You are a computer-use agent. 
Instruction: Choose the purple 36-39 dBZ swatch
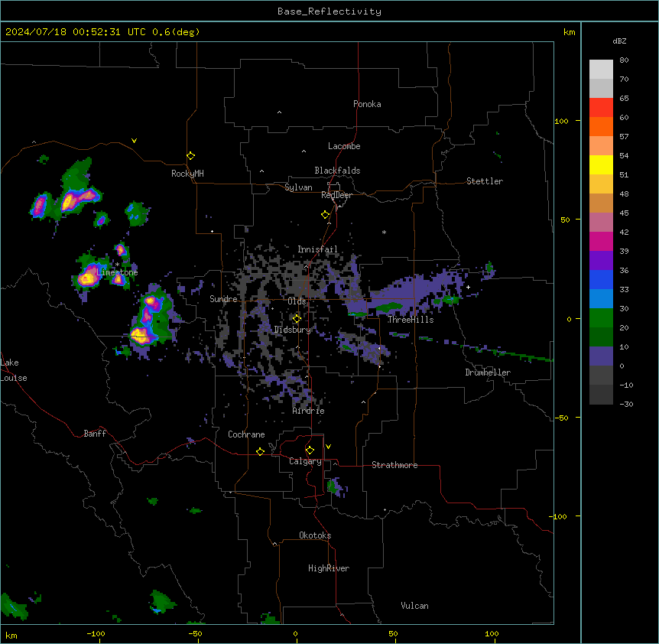[x=601, y=261]
